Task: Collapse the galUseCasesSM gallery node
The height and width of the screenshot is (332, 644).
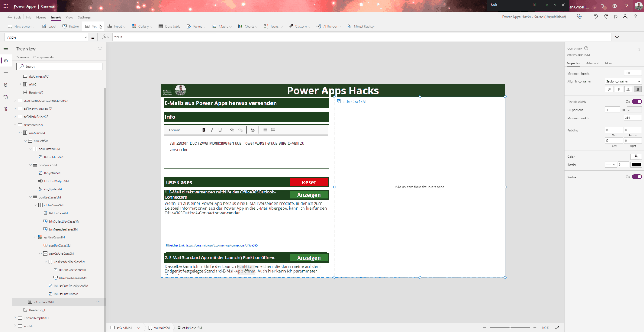Action: point(35,237)
